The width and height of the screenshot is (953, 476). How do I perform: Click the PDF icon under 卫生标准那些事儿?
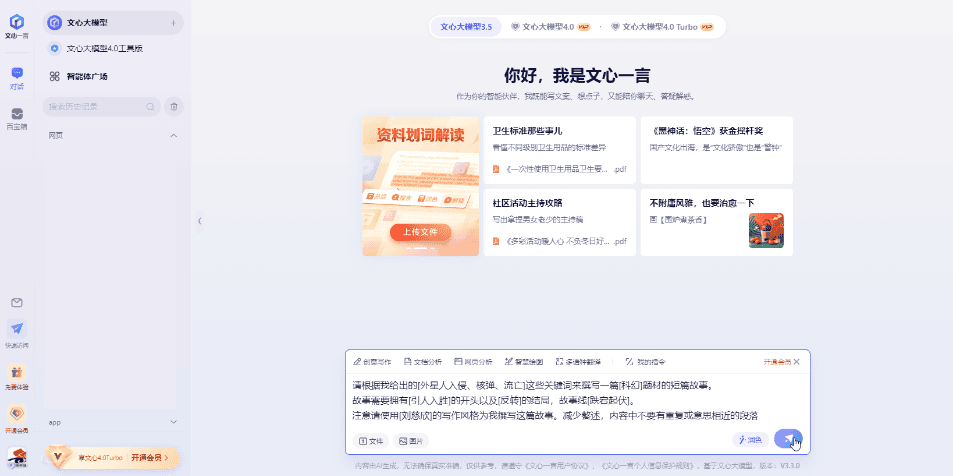496,169
